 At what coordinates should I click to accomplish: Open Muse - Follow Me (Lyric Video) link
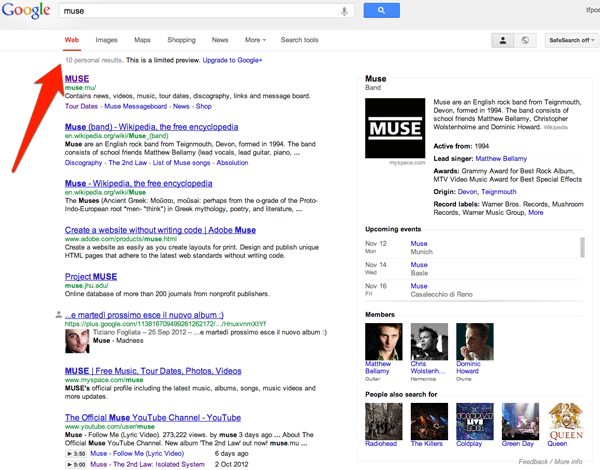tap(137, 454)
